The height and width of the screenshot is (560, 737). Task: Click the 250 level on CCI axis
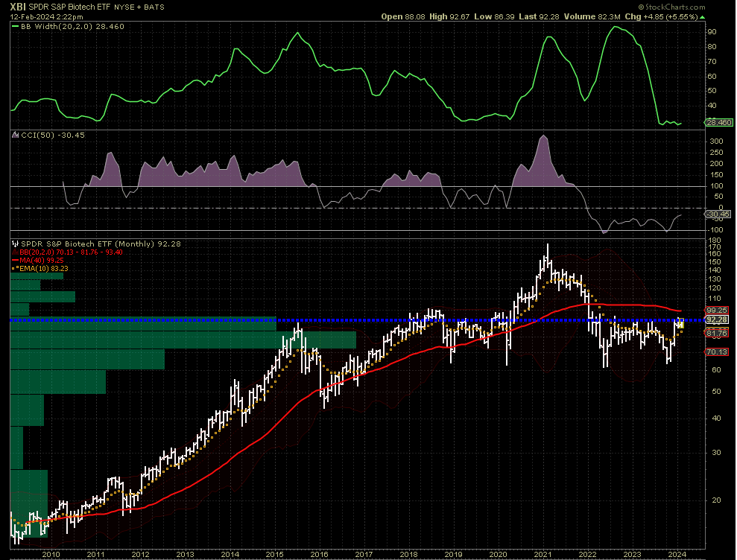pyautogui.click(x=716, y=153)
